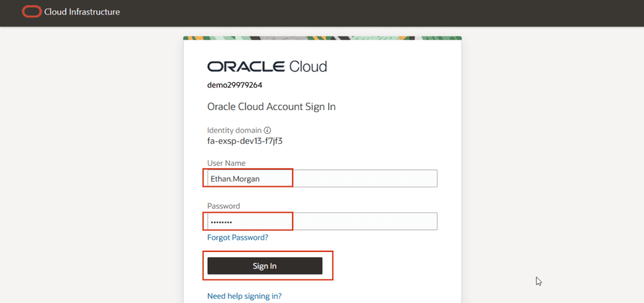Click the masked password dots
Screen dimensions: 644x303
tap(221, 222)
